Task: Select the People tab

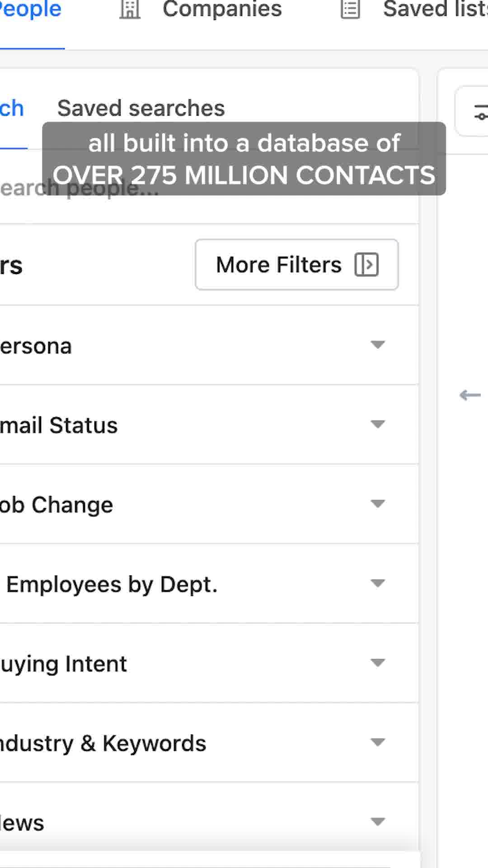Action: point(31,10)
